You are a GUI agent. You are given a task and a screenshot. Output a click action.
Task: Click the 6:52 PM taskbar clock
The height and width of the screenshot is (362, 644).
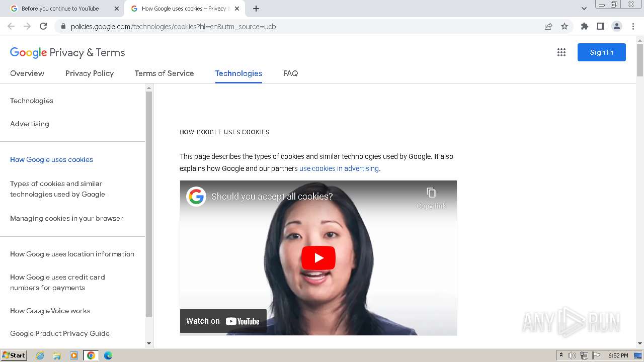[x=618, y=355]
